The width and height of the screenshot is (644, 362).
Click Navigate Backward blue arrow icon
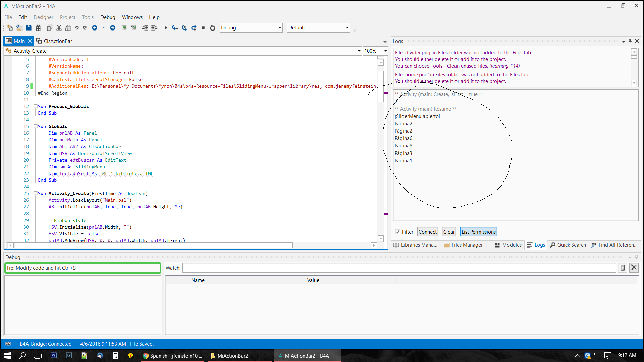tap(95, 28)
